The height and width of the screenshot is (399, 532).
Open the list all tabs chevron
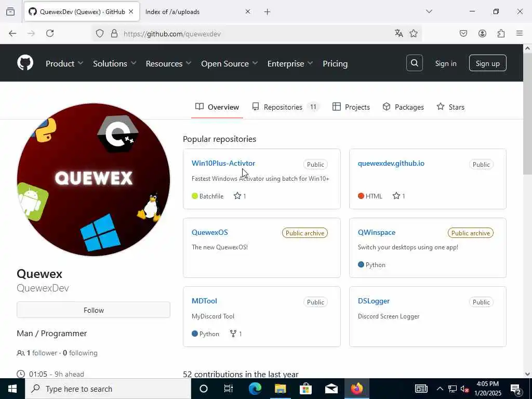coord(429,11)
